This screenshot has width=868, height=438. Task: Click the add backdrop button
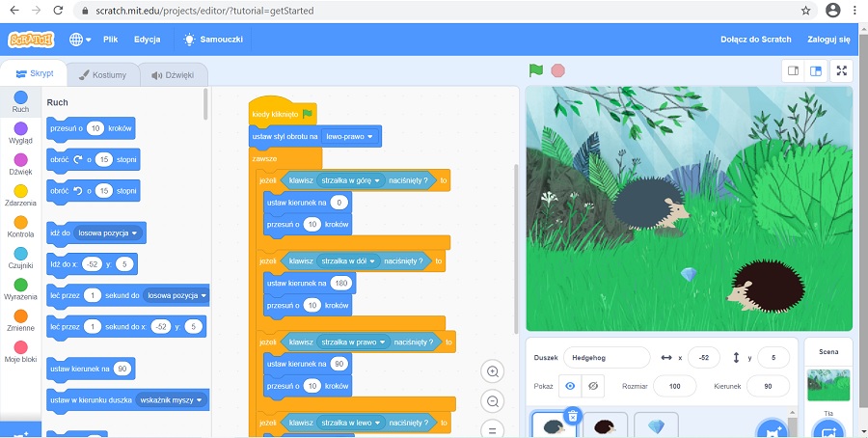click(828, 429)
